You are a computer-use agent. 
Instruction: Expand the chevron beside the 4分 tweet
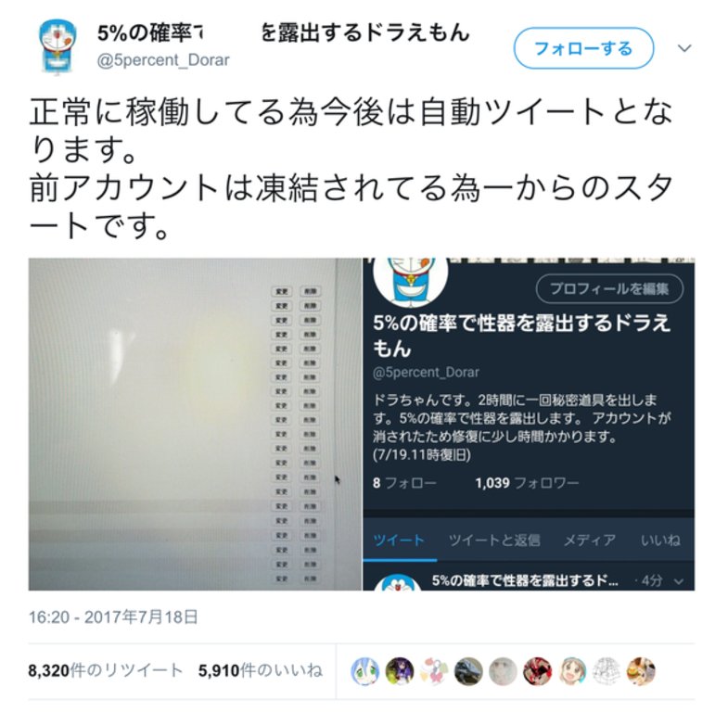(x=679, y=581)
